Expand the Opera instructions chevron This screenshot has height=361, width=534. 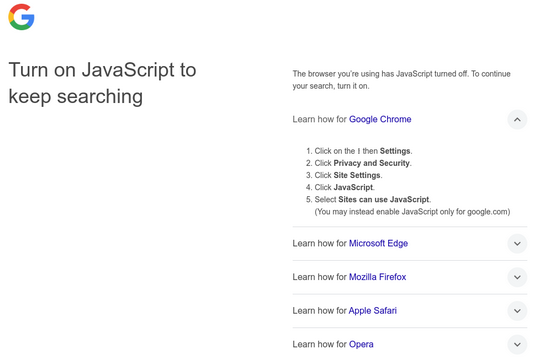click(x=517, y=344)
